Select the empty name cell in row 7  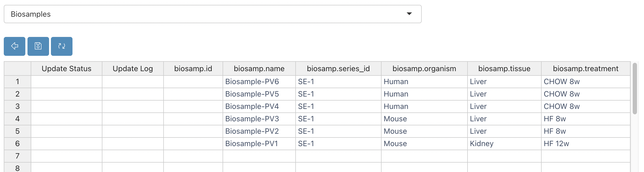(259, 156)
